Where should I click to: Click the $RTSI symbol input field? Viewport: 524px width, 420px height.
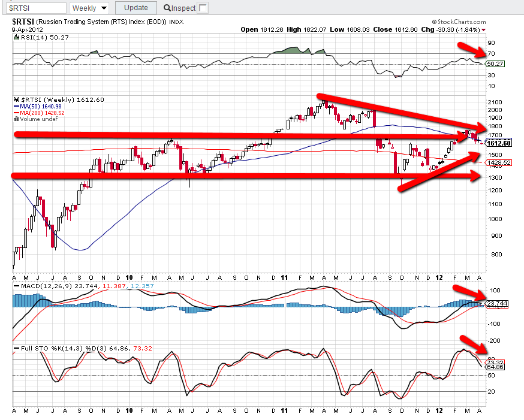coord(37,8)
